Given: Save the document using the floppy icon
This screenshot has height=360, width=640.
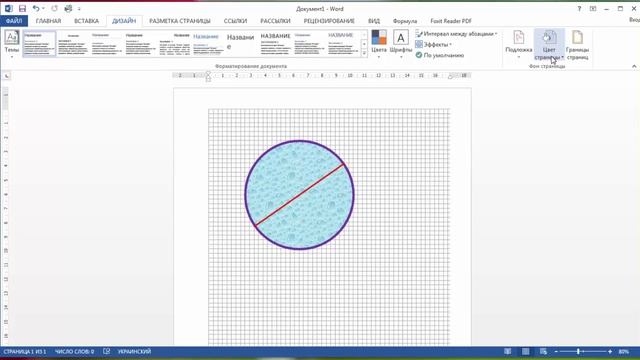Looking at the screenshot, I should click(22, 8).
